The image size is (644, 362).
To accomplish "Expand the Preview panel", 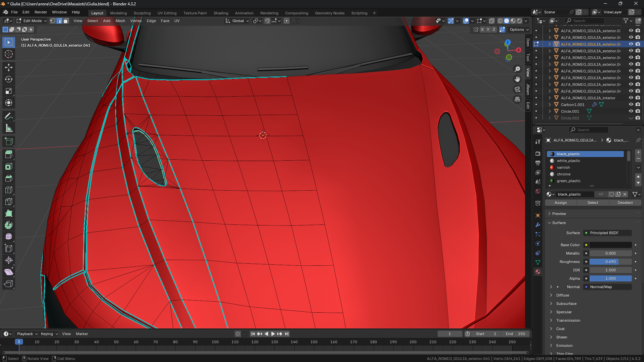I will coord(559,214).
